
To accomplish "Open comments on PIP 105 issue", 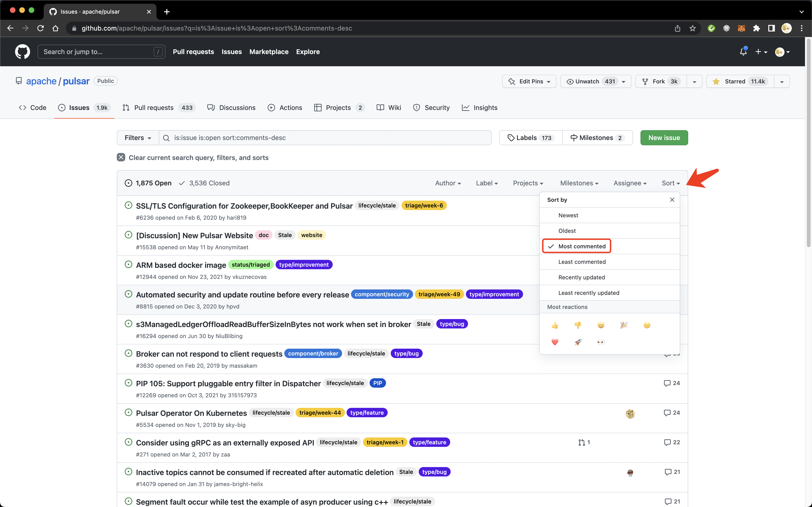I will (x=672, y=383).
